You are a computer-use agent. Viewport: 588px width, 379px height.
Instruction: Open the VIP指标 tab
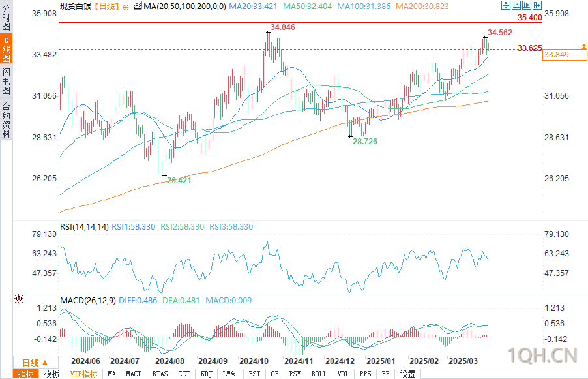tap(83, 374)
